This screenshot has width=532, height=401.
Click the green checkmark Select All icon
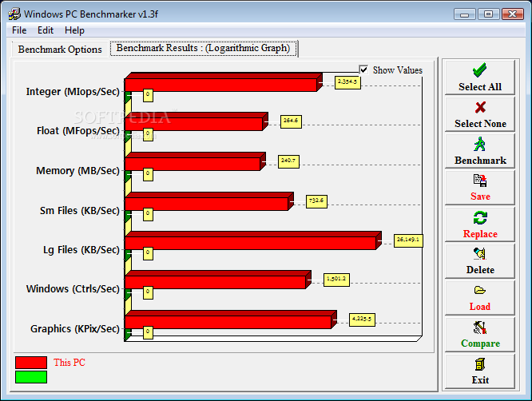tap(480, 70)
